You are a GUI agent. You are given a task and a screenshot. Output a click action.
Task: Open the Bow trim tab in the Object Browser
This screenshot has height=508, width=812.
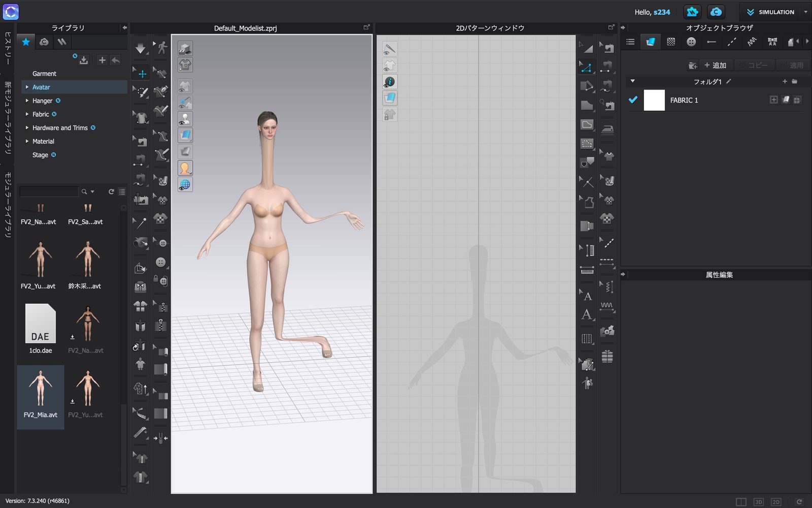[x=772, y=42]
